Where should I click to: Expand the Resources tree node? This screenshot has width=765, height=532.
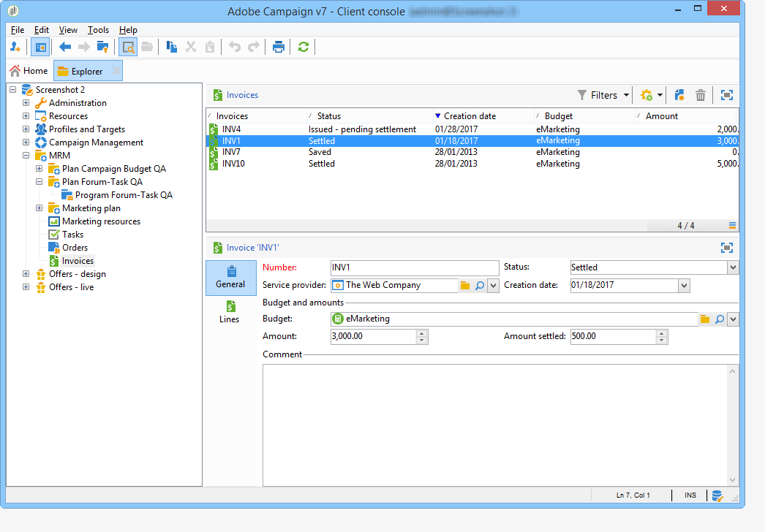tap(26, 116)
